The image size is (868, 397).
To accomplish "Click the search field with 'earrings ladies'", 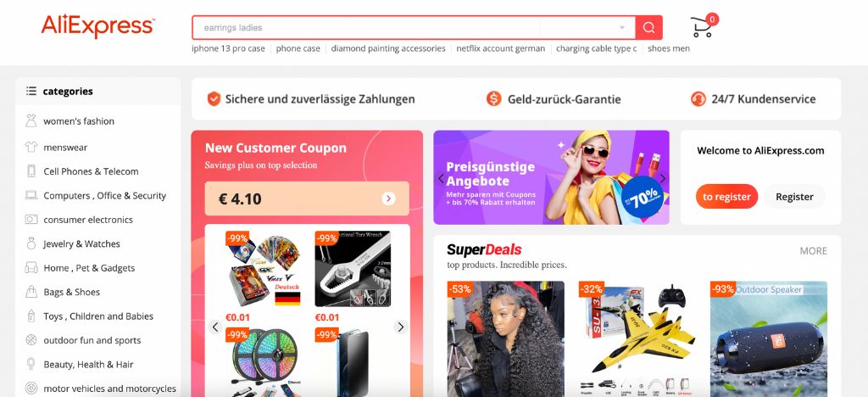I will pos(366,27).
